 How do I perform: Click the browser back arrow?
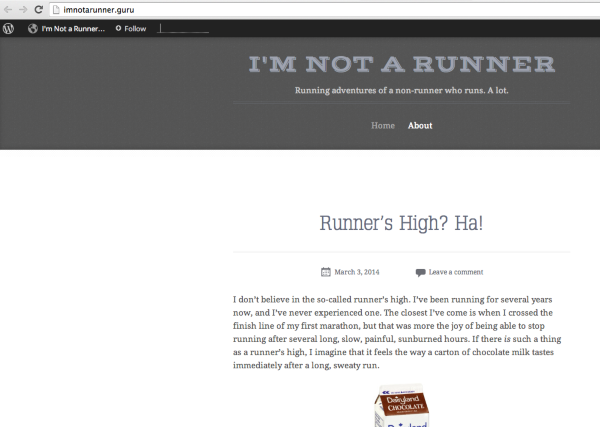tap(8, 8)
